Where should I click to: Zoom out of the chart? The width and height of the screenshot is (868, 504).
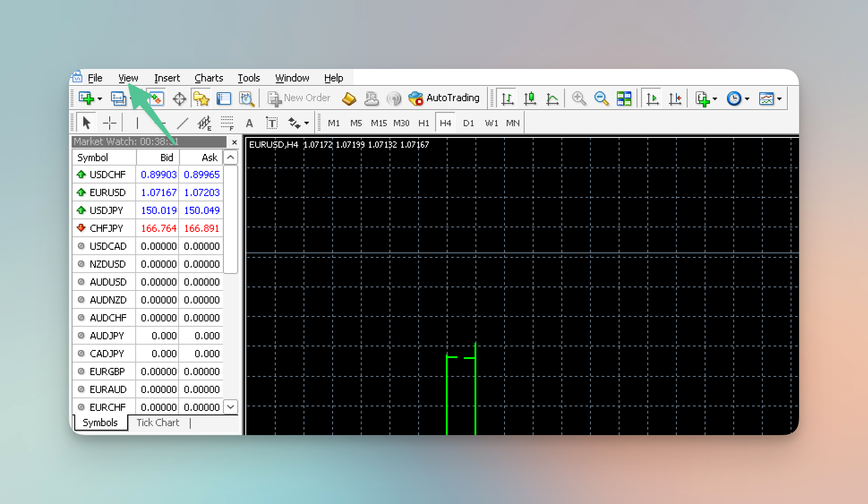click(601, 98)
